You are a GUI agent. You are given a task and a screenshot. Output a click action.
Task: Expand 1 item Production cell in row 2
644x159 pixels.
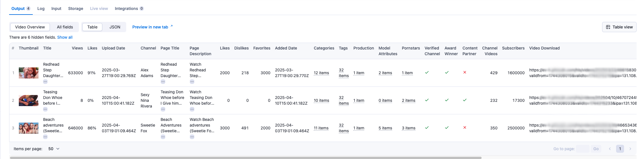pos(359,100)
